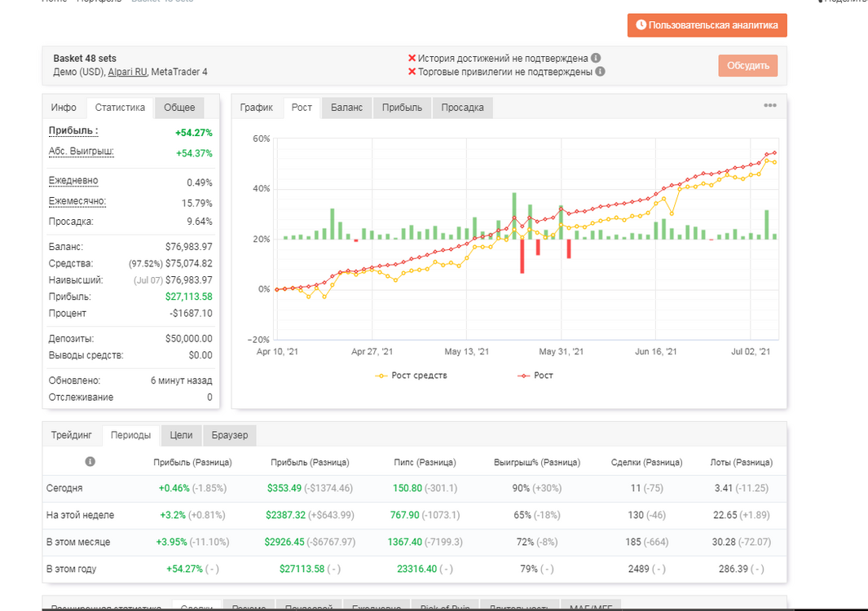This screenshot has width=868, height=611.
Task: Click the clock icon in Пользовательская аналитика button
Action: (641, 25)
